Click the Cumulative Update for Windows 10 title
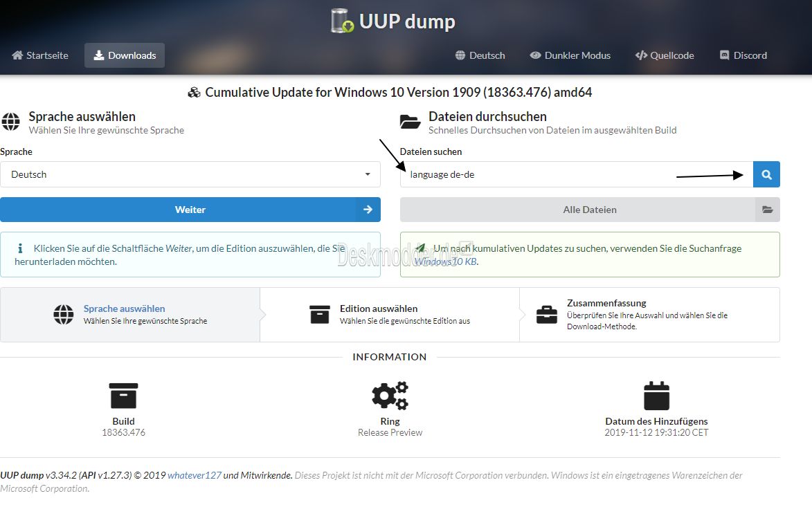 pyautogui.click(x=398, y=92)
